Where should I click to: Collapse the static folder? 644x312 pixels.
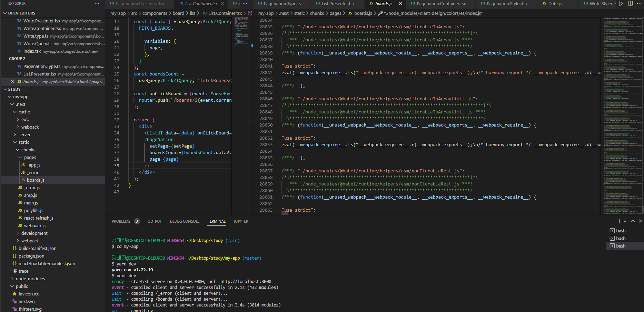click(15, 142)
